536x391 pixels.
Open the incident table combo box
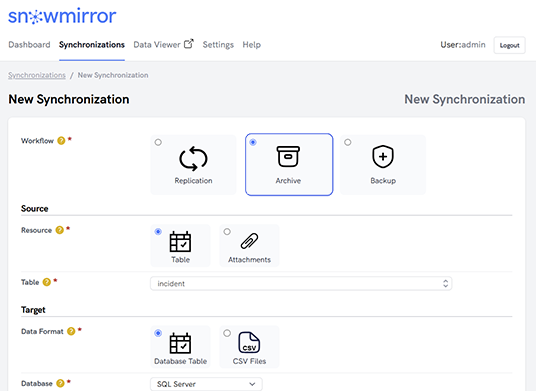point(301,284)
